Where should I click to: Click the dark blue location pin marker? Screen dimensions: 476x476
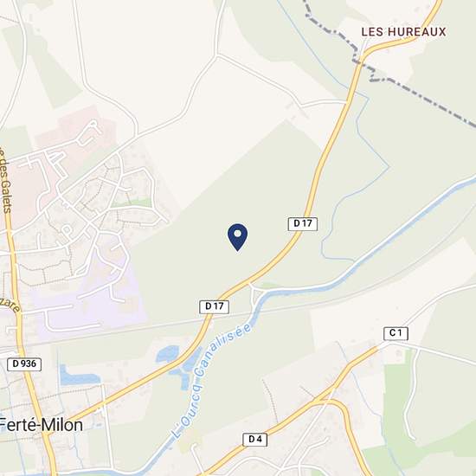(x=237, y=237)
